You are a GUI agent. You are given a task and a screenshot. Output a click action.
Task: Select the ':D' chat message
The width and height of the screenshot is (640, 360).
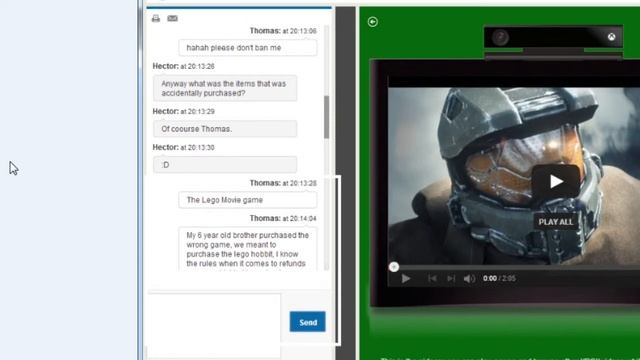(225, 165)
